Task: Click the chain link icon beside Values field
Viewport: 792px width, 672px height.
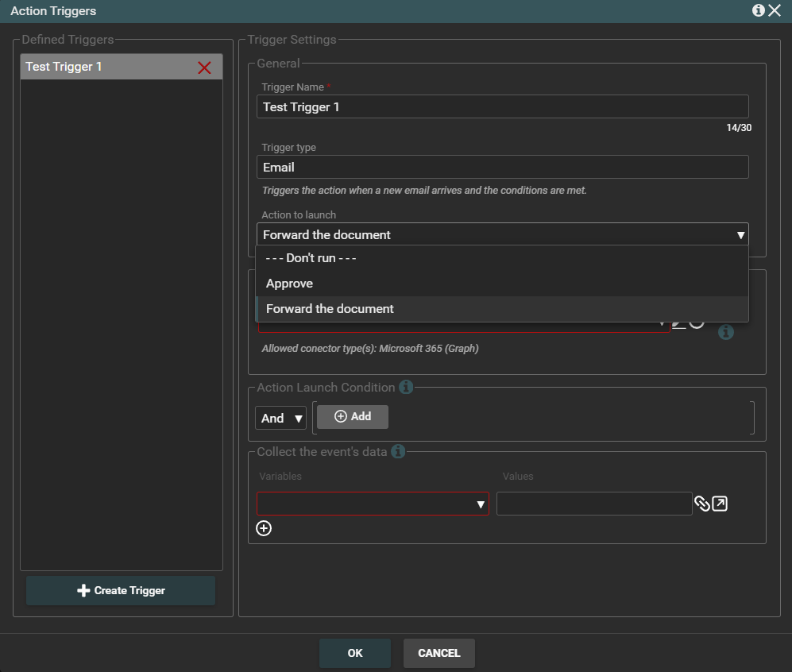Action: point(702,504)
